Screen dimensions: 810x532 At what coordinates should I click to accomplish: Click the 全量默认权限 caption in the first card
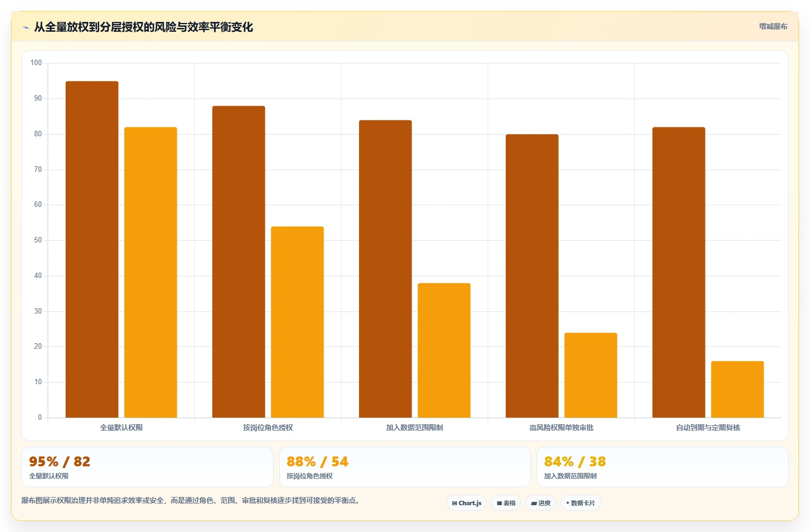tap(49, 476)
